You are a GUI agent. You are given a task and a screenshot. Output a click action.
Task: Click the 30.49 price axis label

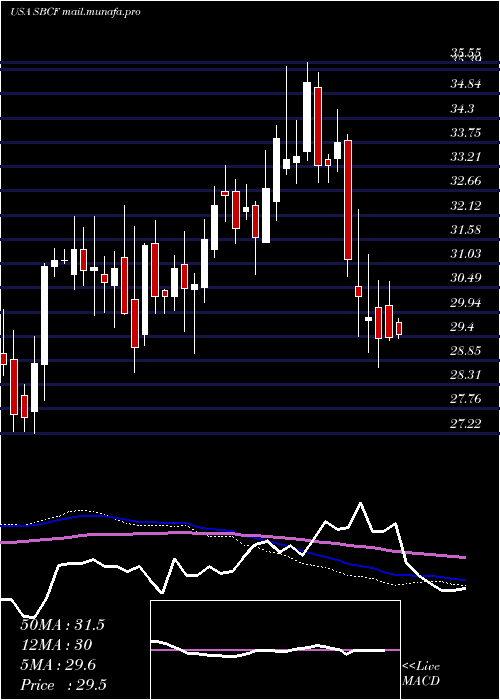pyautogui.click(x=466, y=278)
